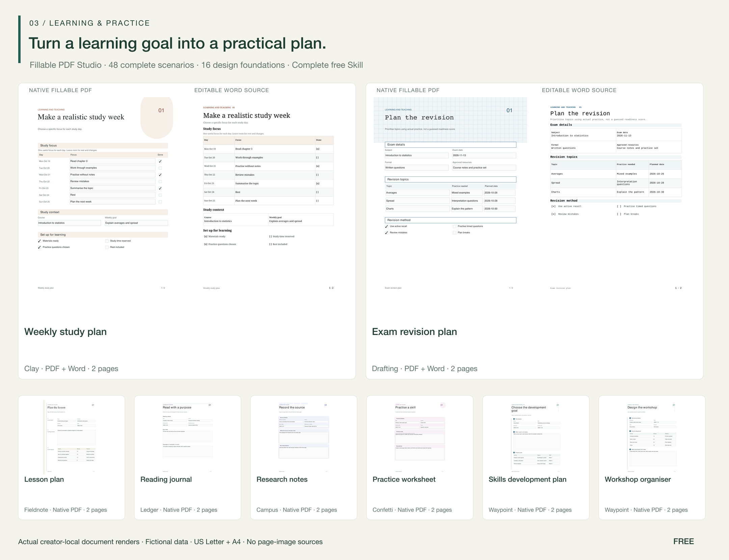Check the 'Plan breaks' box in revision plan PDF
Screen dimensions: 729x560
[455, 233]
